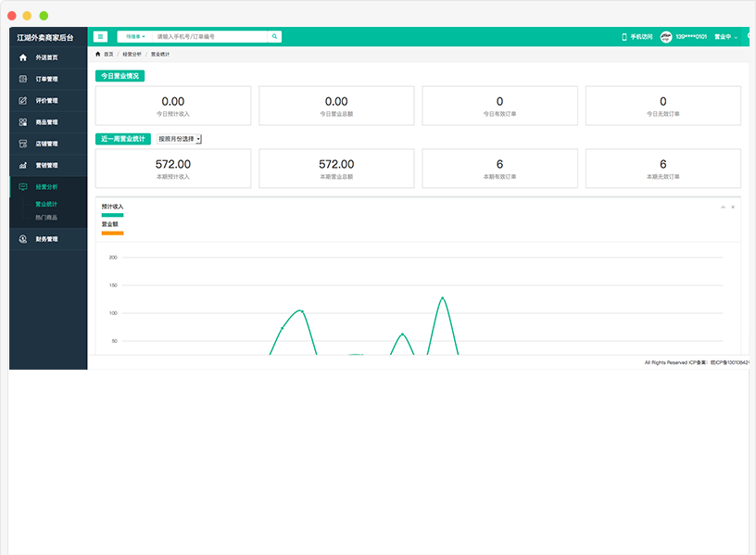Open the 待接单 search type dropdown
Viewport: 756px width, 555px height.
coord(135,37)
